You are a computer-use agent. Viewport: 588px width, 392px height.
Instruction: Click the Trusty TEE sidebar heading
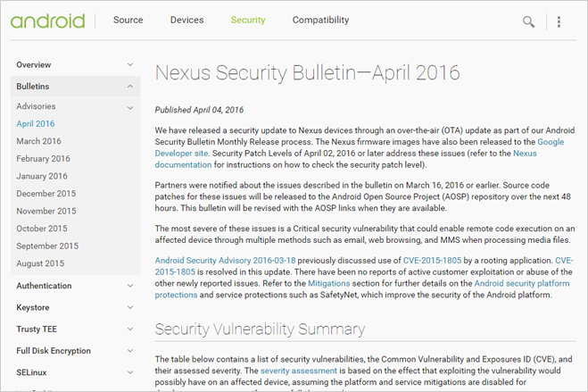[37, 329]
